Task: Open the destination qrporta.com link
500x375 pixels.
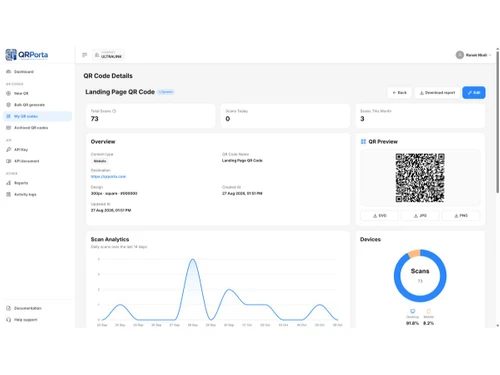Action: pos(108,177)
